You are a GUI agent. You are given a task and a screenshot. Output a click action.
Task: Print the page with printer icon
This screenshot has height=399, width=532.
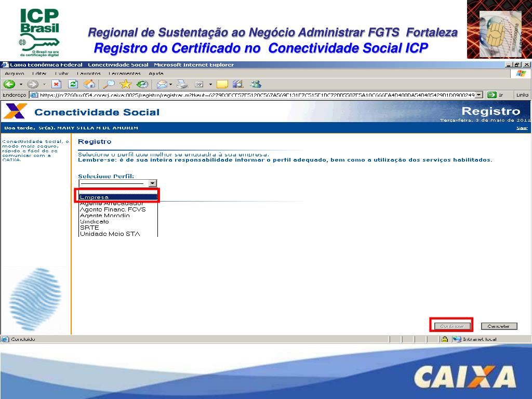click(x=182, y=84)
